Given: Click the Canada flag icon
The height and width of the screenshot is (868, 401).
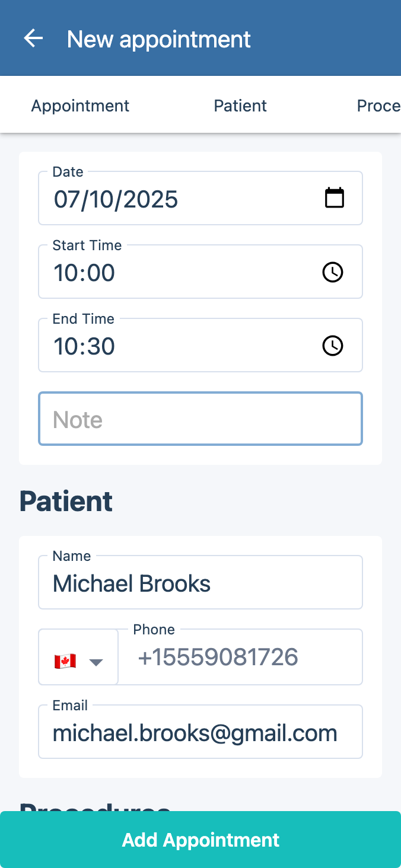Looking at the screenshot, I should coord(65,662).
